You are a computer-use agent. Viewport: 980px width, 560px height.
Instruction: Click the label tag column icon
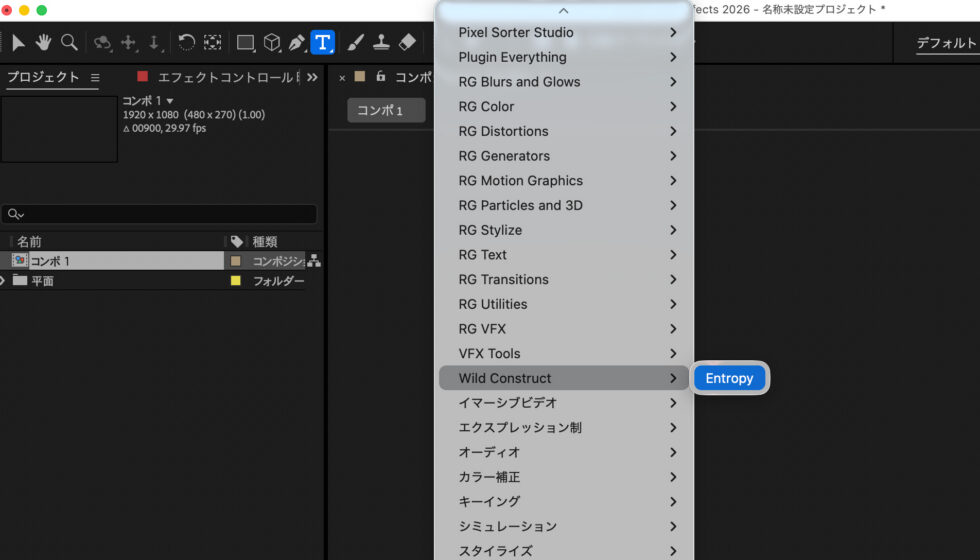click(236, 241)
